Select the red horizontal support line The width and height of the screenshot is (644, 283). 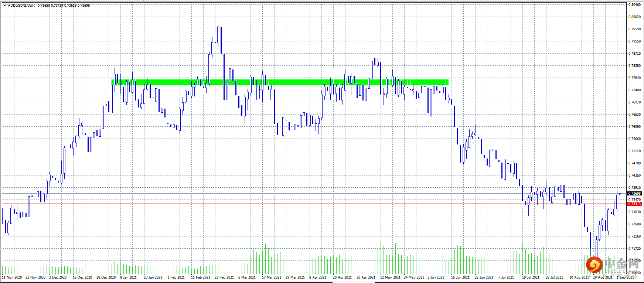(314, 204)
